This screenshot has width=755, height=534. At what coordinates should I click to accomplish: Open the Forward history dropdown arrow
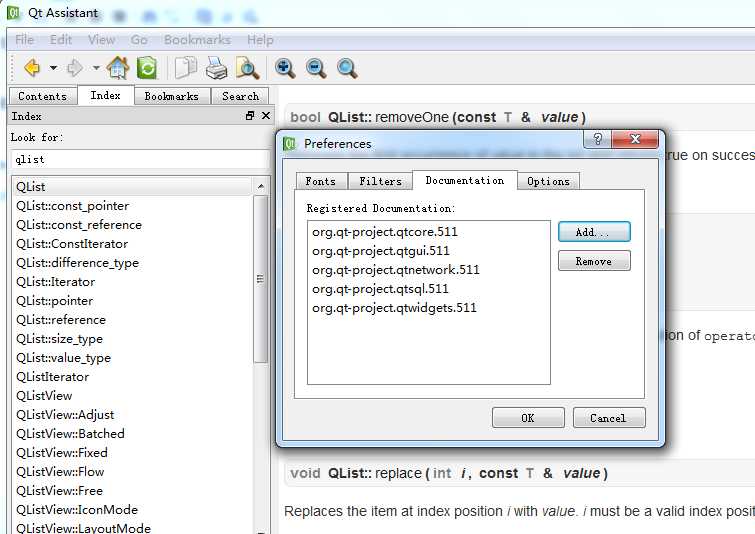(96, 68)
